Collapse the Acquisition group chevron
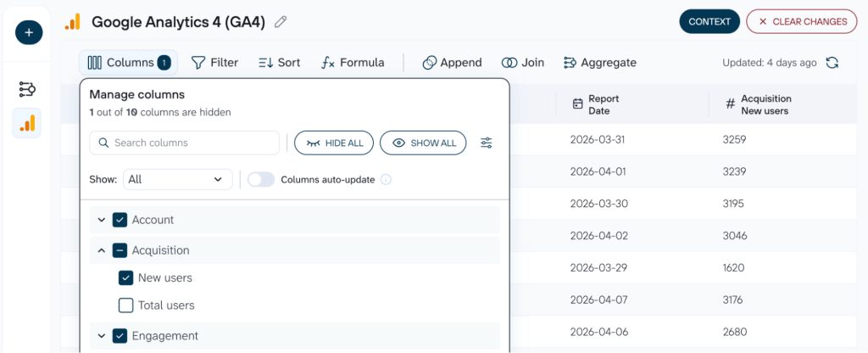868x353 pixels. click(102, 250)
